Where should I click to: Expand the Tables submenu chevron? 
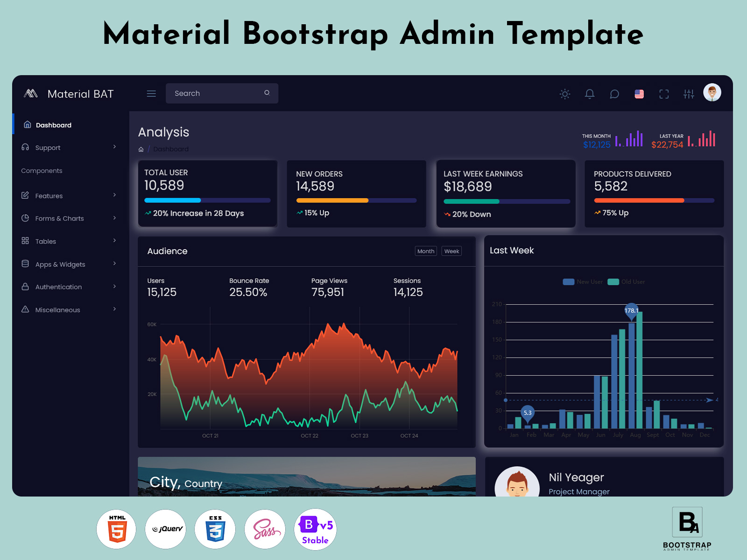coord(114,241)
